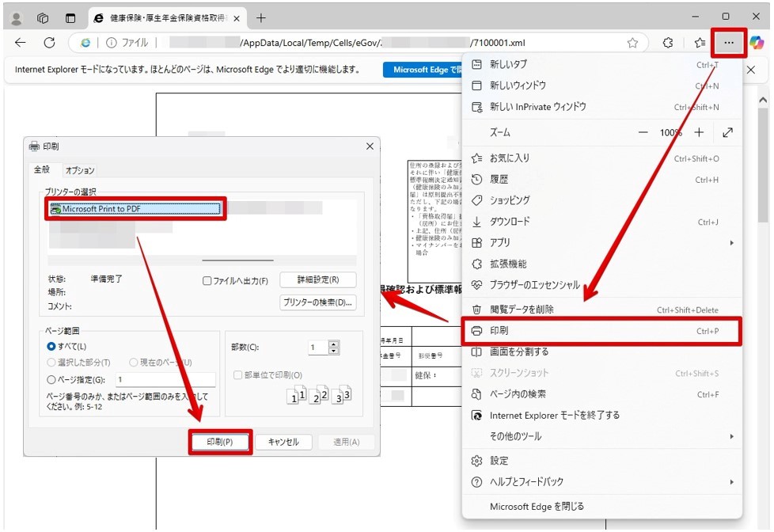The height and width of the screenshot is (532, 774).
Task: Open ダウンロード menu entry
Action: (x=601, y=222)
